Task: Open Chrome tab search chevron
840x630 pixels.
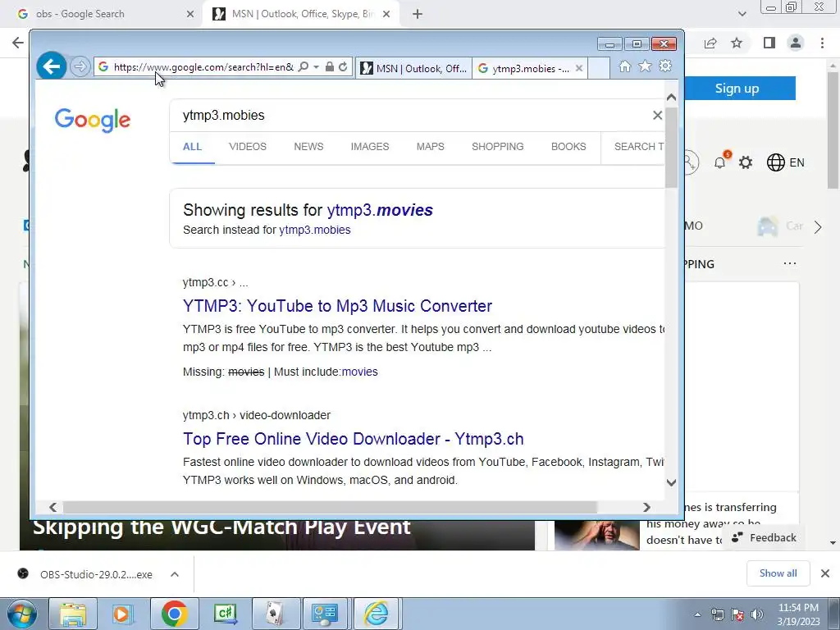Action: coord(742,14)
